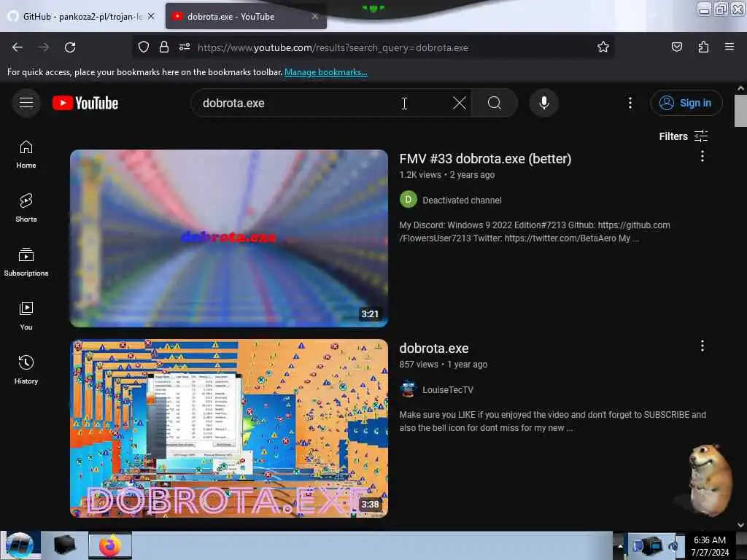Click the LouiseTecTV channel avatar
Viewport: 747px width, 560px height.
408,389
